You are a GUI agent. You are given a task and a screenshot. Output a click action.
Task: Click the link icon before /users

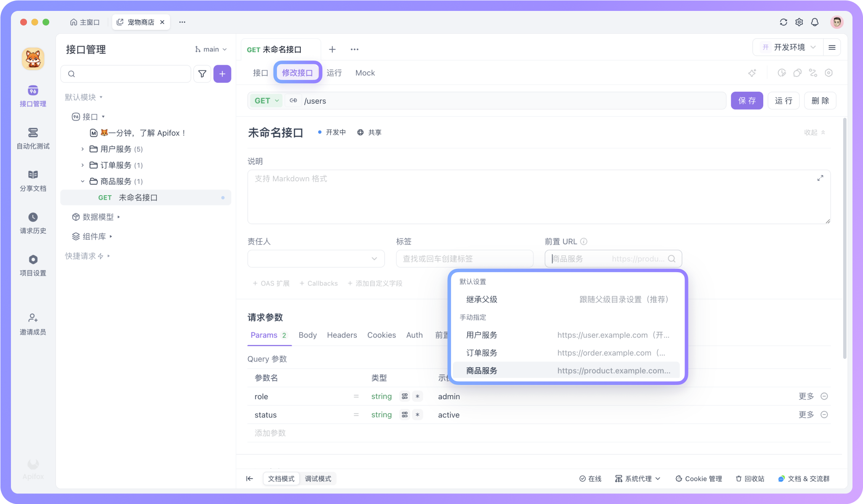click(293, 101)
